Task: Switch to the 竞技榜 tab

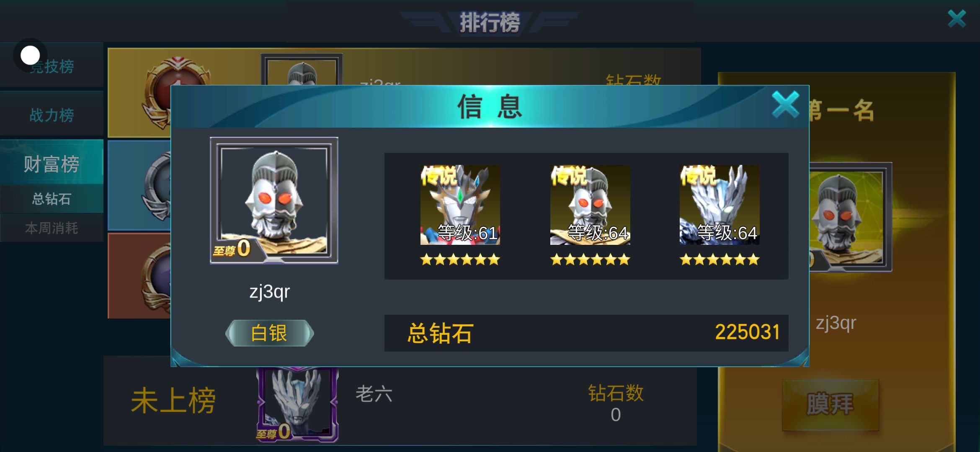Action: (52, 65)
